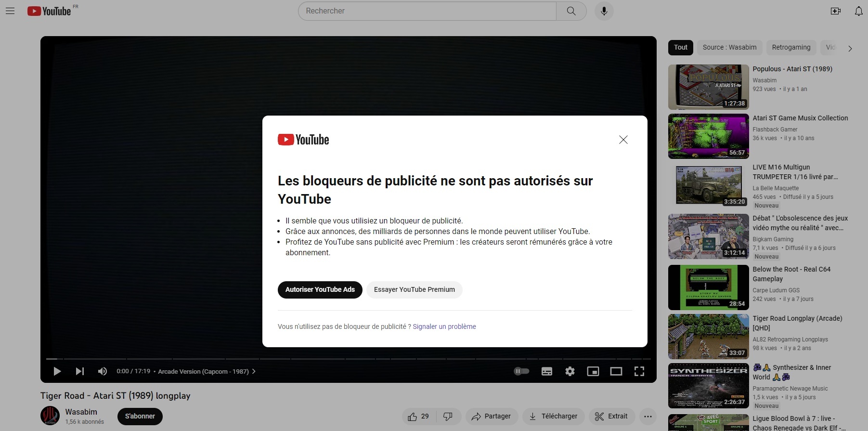Open Flashback Gamer channel link

(x=775, y=130)
